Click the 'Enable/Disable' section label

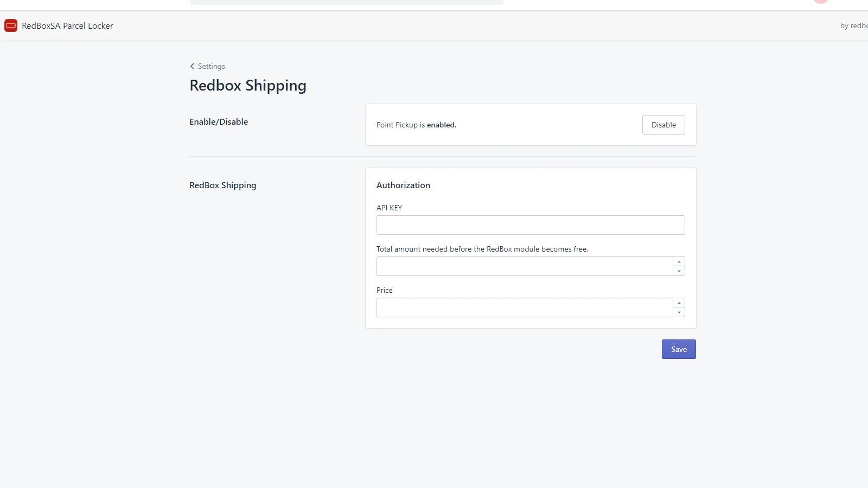pos(219,121)
